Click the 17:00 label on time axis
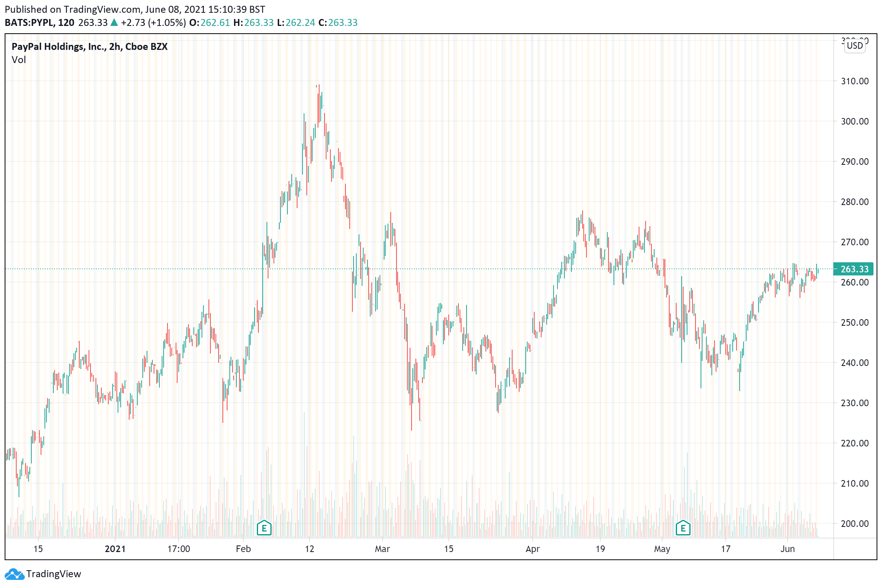 point(179,549)
